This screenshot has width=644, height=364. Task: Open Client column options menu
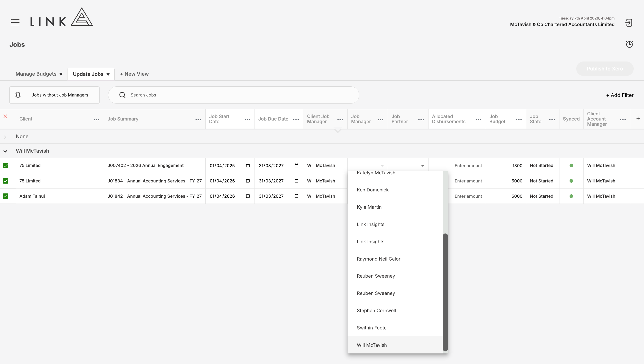[x=96, y=120]
